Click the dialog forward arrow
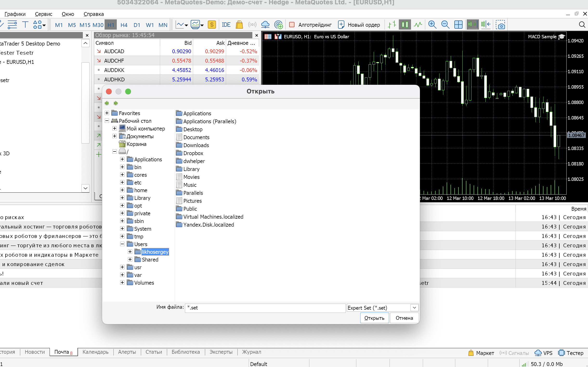The image size is (588, 367). (x=116, y=103)
